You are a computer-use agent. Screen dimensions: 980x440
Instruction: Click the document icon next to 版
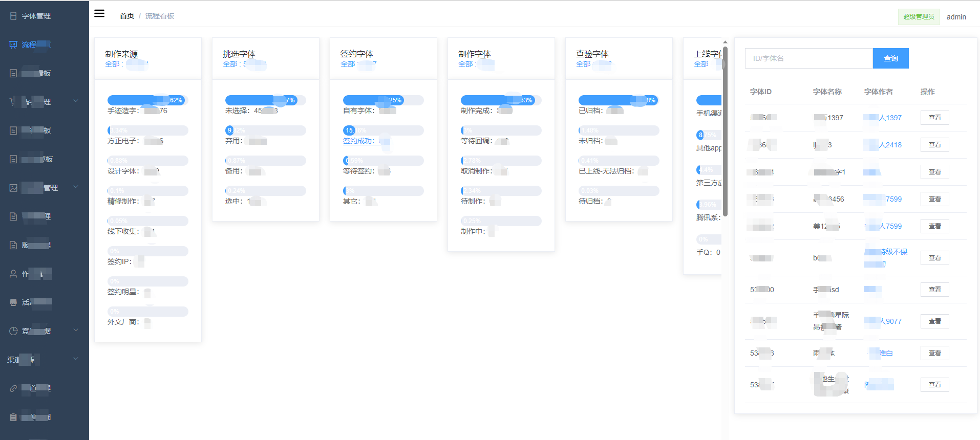13,245
